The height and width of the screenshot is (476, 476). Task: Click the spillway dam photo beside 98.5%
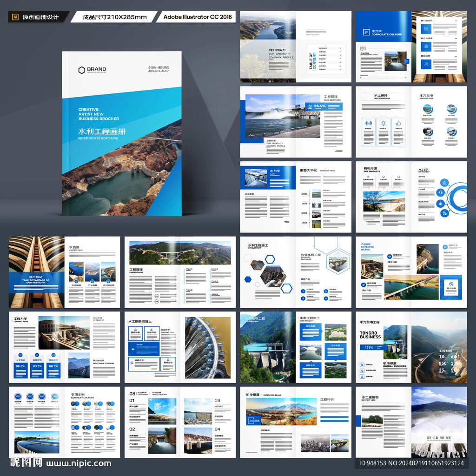(283, 116)
